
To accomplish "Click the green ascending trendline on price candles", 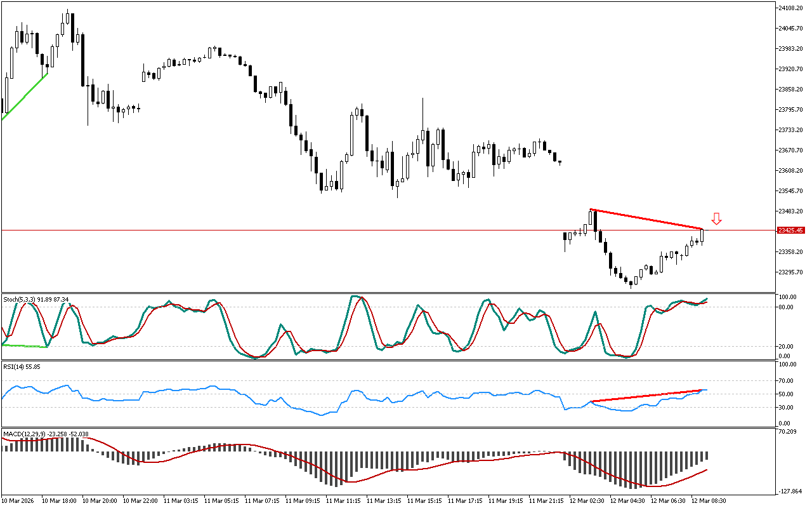I will point(25,95).
